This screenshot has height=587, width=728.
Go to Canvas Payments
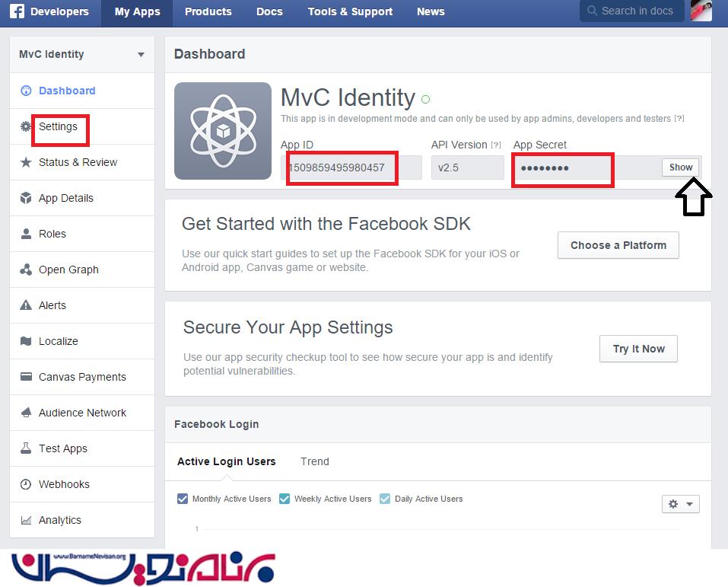point(82,377)
